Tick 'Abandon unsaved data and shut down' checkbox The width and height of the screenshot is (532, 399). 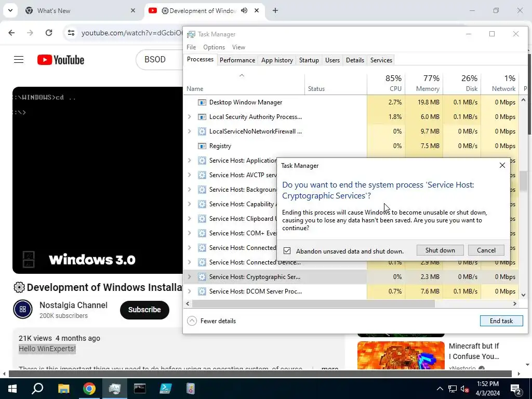(x=287, y=251)
